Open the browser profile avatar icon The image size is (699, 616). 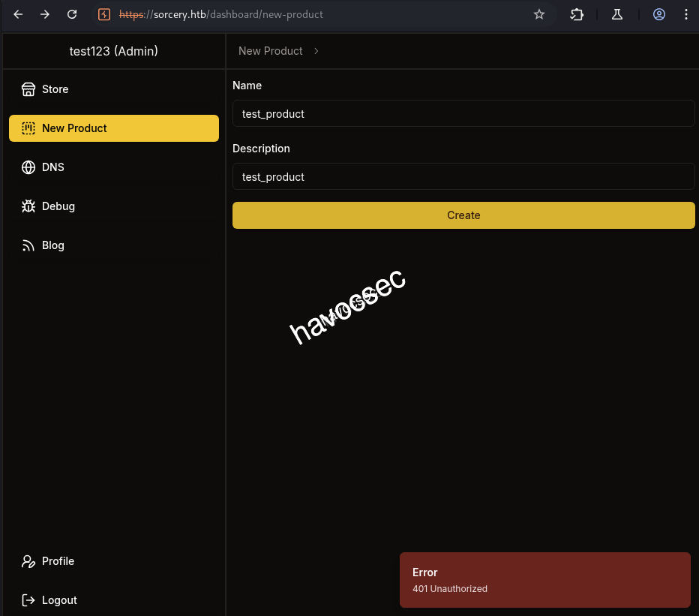659,14
